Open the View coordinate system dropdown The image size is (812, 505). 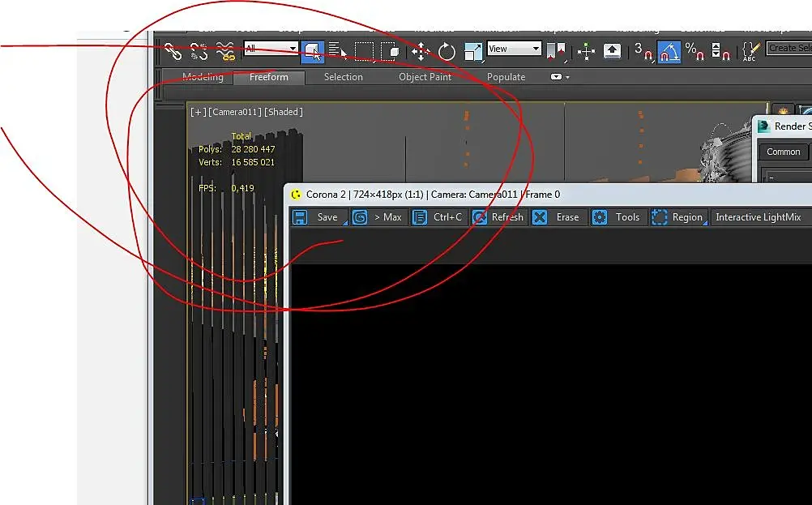click(x=515, y=49)
